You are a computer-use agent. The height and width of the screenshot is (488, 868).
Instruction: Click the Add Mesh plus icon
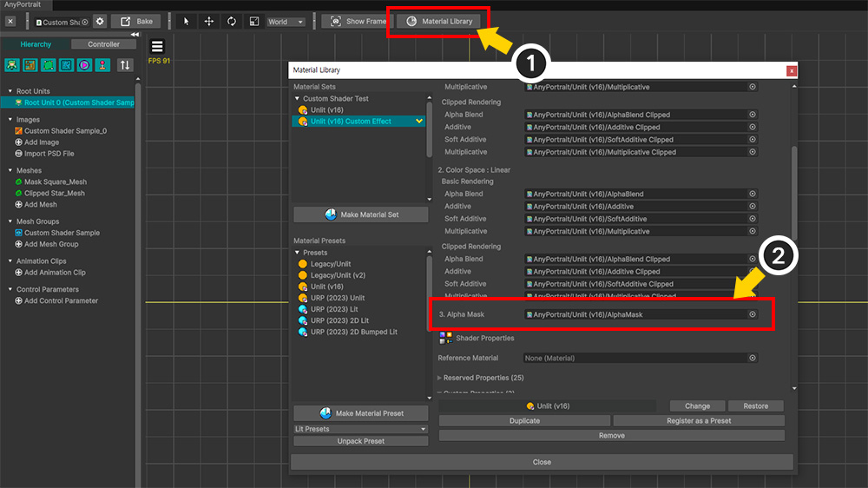coord(18,204)
